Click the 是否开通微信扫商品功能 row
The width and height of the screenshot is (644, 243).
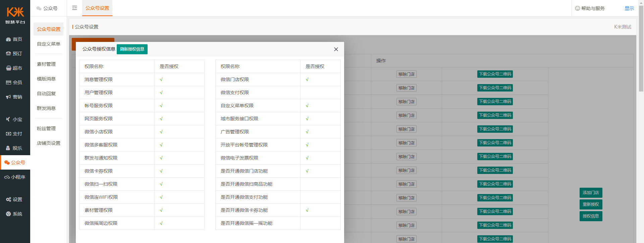coord(278,184)
